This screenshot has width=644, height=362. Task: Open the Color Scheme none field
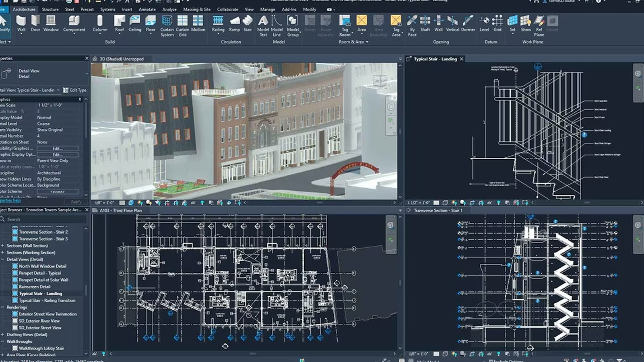click(58, 191)
